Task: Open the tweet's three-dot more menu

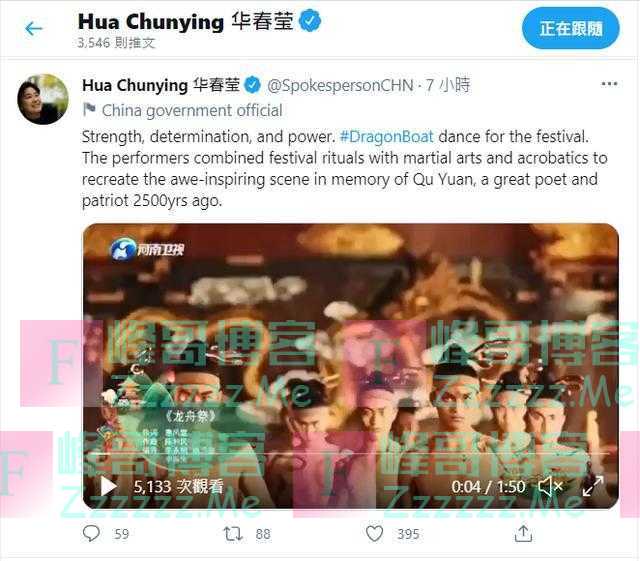Action: coord(609,84)
